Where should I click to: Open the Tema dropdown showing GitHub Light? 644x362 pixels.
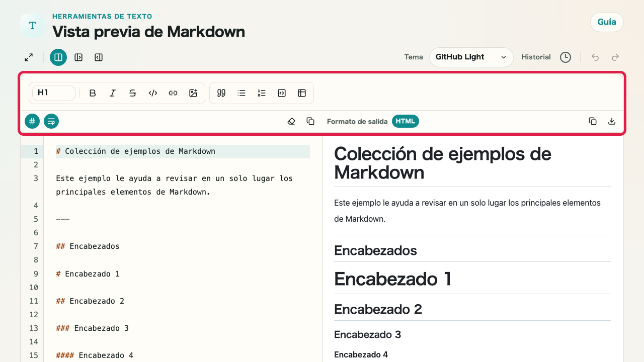pyautogui.click(x=471, y=57)
